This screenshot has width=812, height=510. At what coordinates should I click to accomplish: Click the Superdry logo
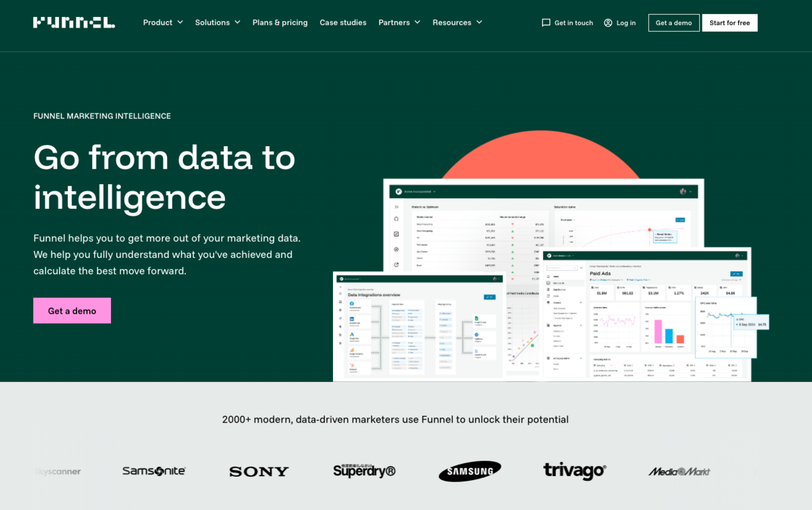tap(364, 471)
